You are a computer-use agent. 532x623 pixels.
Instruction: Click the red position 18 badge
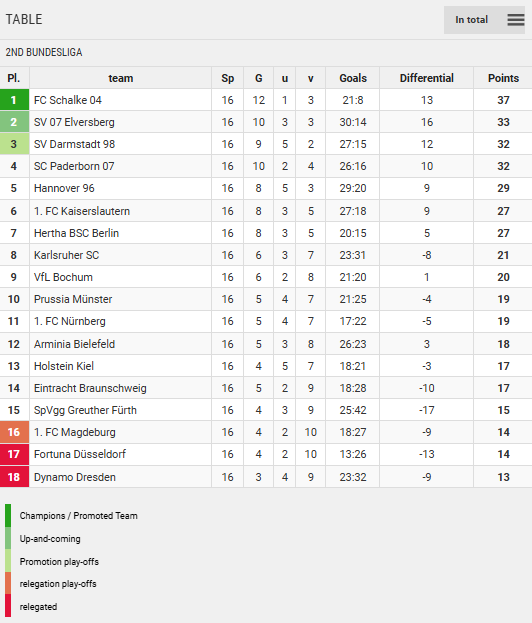[x=14, y=477]
